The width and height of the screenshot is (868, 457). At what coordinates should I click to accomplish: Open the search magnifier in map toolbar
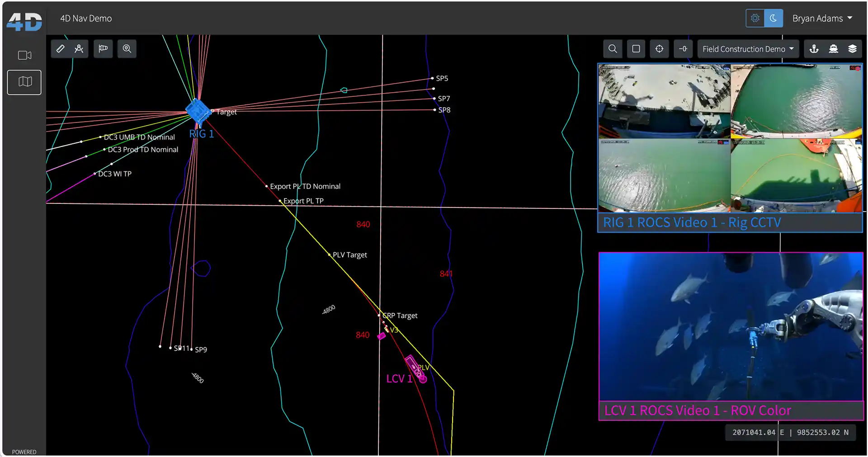click(x=613, y=49)
